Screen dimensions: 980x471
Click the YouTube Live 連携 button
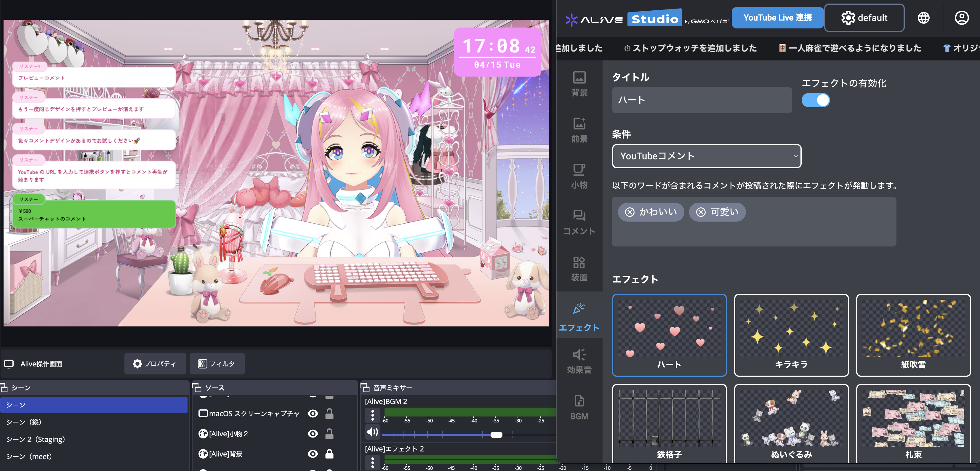pos(778,17)
